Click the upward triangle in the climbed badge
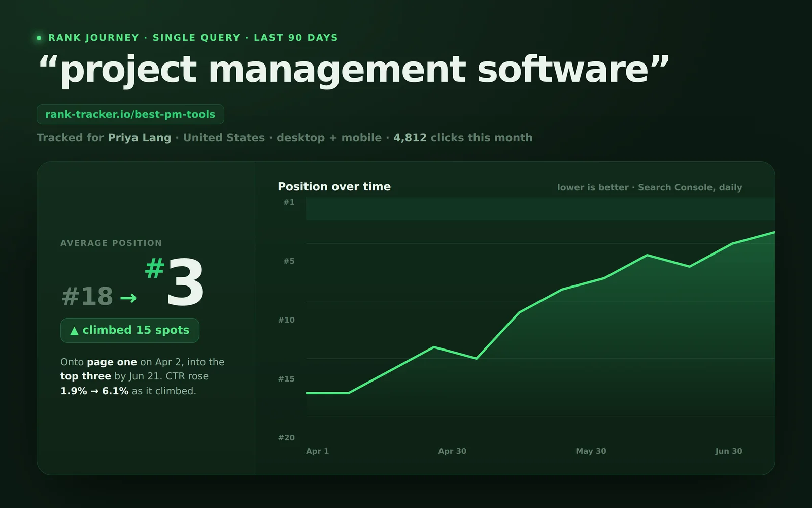The width and height of the screenshot is (812, 508). point(74,331)
